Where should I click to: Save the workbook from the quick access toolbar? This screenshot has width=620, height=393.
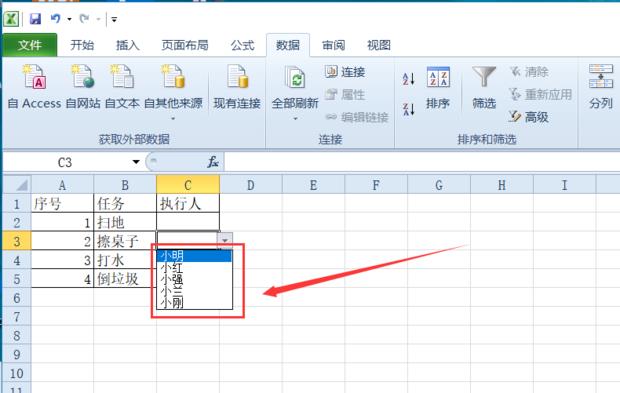tap(36, 19)
